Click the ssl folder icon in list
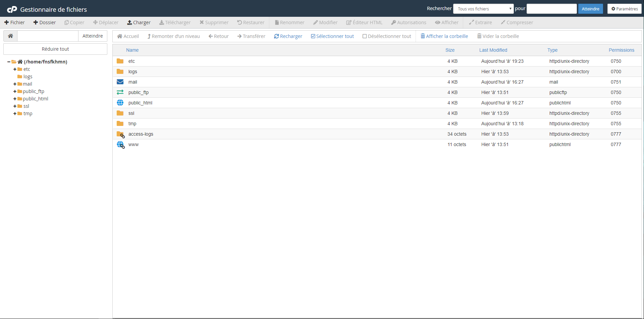The width and height of the screenshot is (644, 319). coord(120,113)
